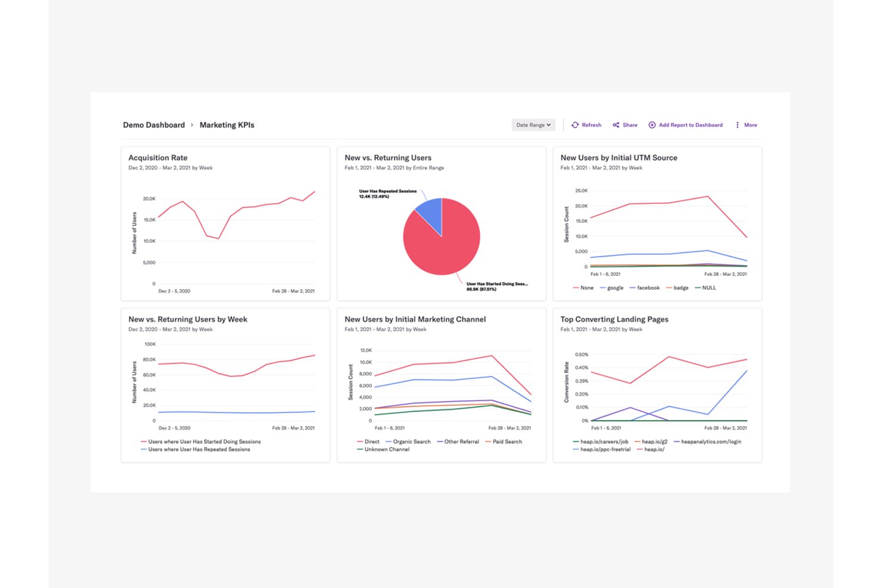882x588 pixels.
Task: Click the 100K axis label in Users by Week chart
Action: (x=150, y=344)
